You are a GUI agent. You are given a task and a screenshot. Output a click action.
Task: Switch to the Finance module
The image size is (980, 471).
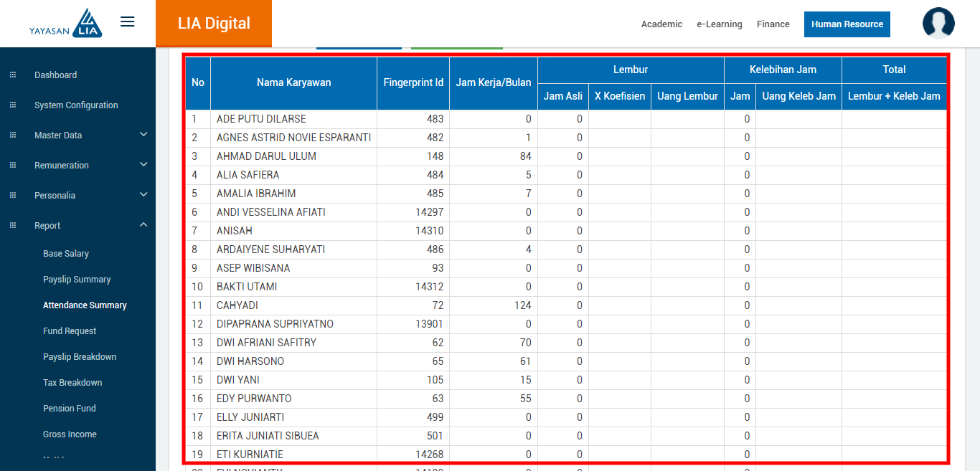(x=773, y=24)
